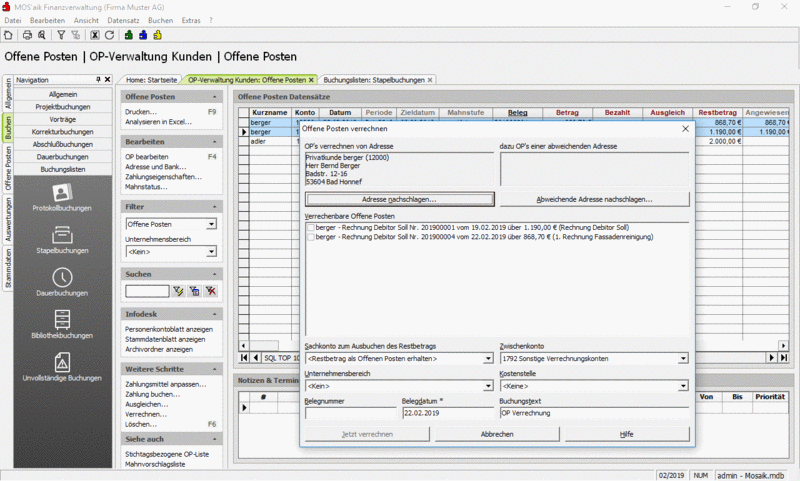This screenshot has width=800, height=481.
Task: Jump to first record navigation arrow
Action: click(244, 358)
